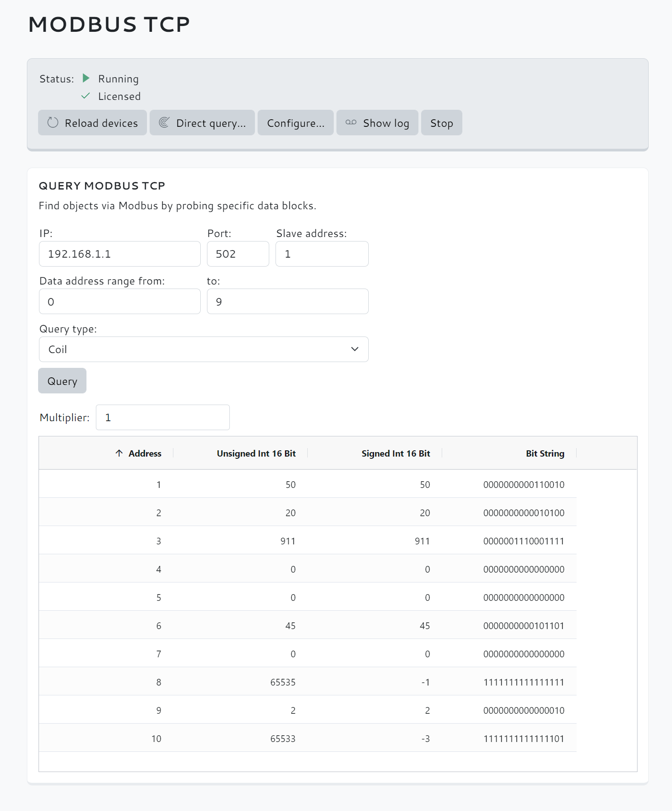Focus the address range to field
The width and height of the screenshot is (672, 811).
(288, 302)
